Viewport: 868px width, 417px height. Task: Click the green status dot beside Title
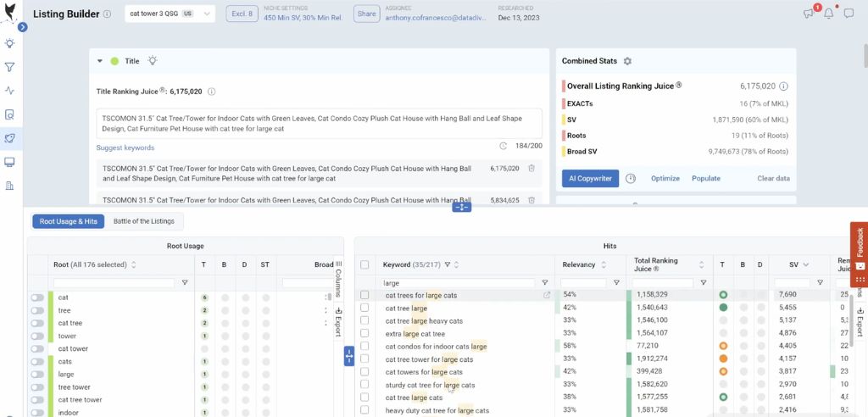click(x=114, y=61)
